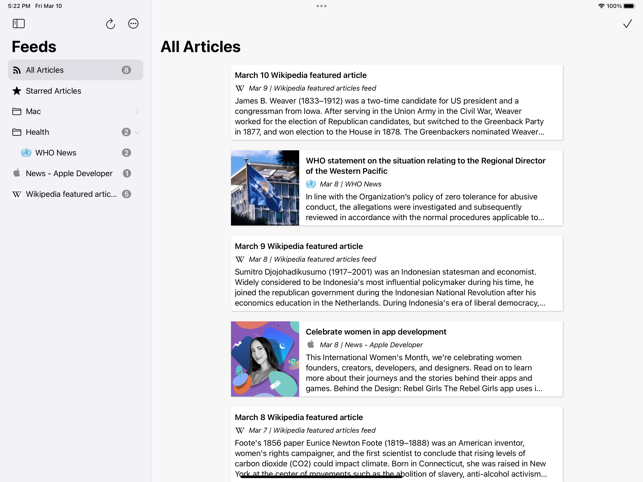Open All Articles feed list
The image size is (643, 482).
coord(75,70)
